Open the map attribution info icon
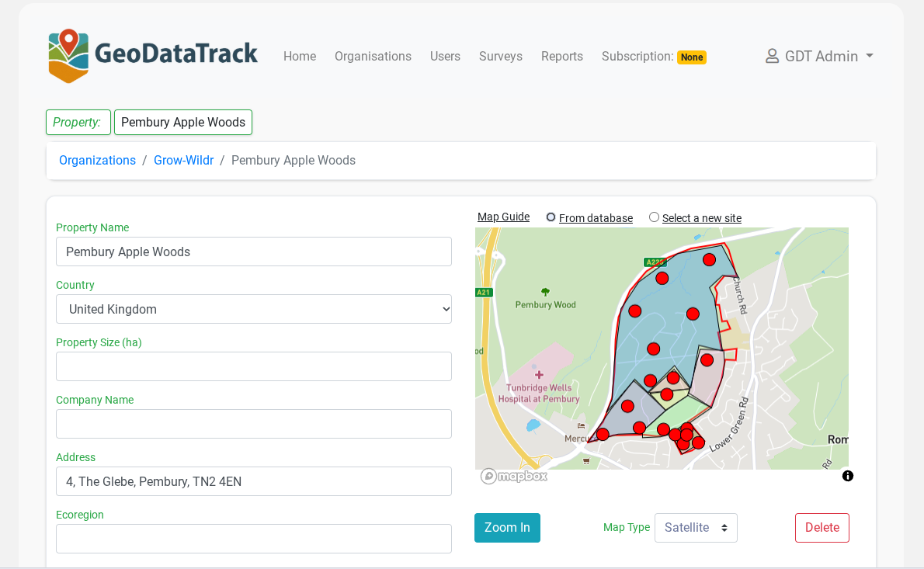The image size is (924, 569). tap(848, 476)
